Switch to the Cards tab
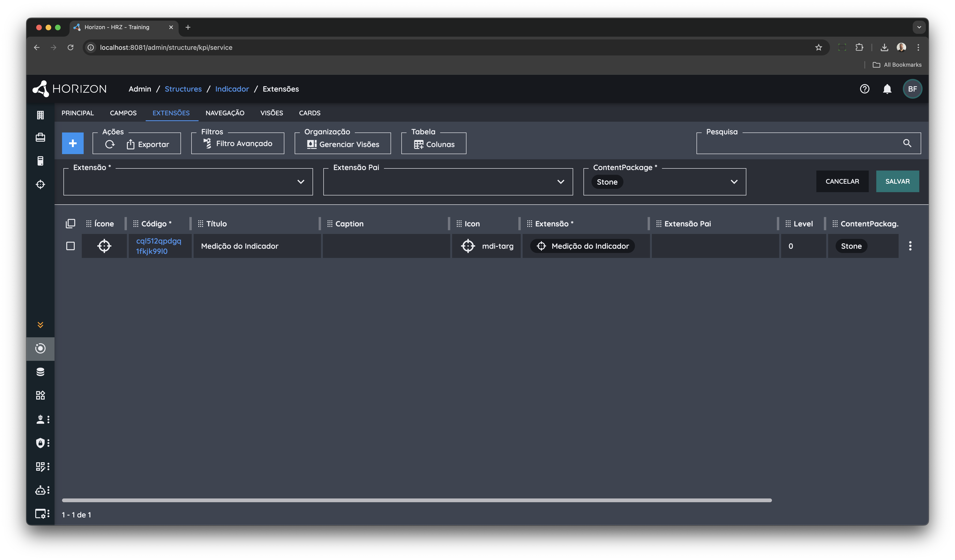Image resolution: width=955 pixels, height=560 pixels. (310, 113)
